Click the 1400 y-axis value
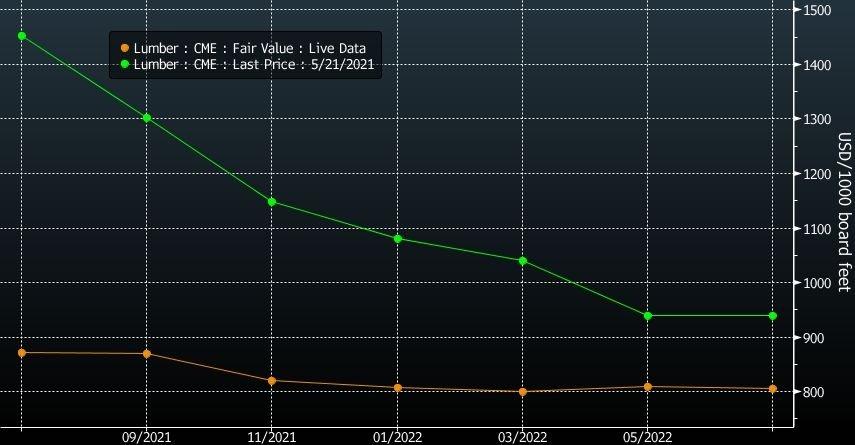 (817, 65)
